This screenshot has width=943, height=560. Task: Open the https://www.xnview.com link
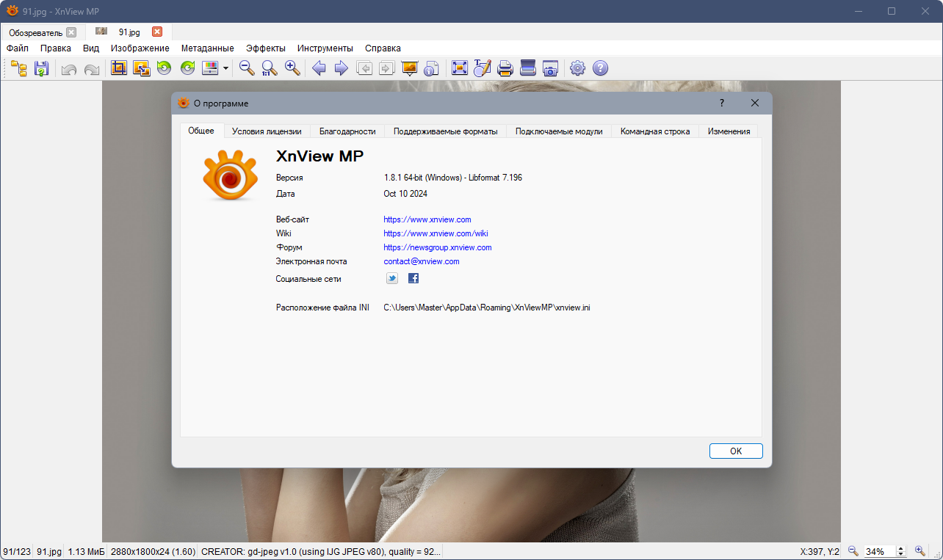(x=427, y=219)
